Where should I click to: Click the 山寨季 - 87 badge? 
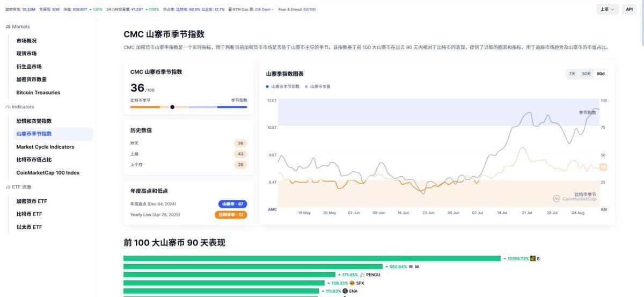(x=232, y=204)
